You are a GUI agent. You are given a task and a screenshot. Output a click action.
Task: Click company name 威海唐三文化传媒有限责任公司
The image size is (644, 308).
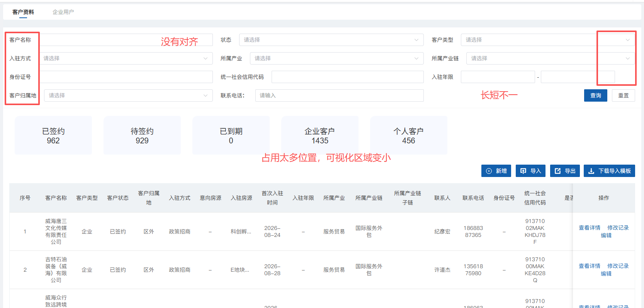coord(56,231)
